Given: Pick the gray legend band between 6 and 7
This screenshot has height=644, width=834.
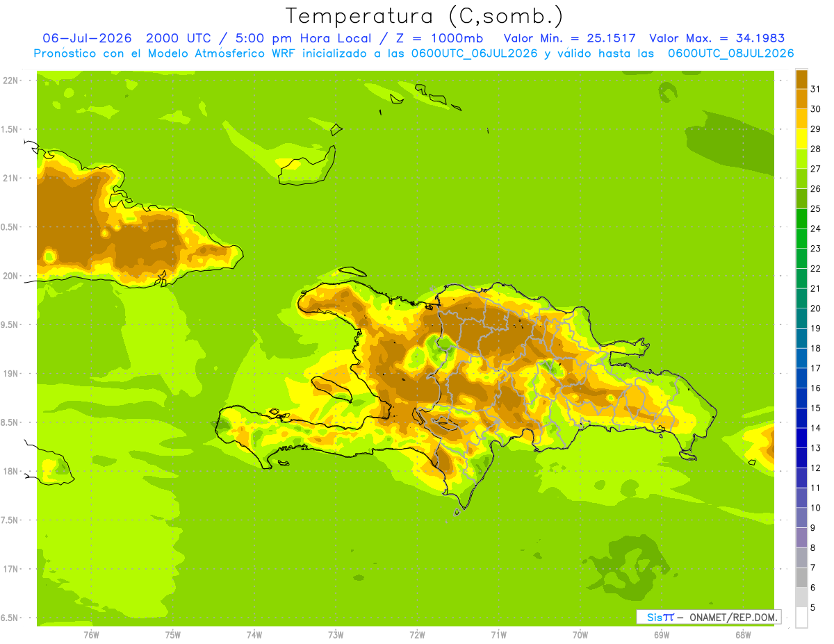Looking at the screenshot, I should [801, 577].
